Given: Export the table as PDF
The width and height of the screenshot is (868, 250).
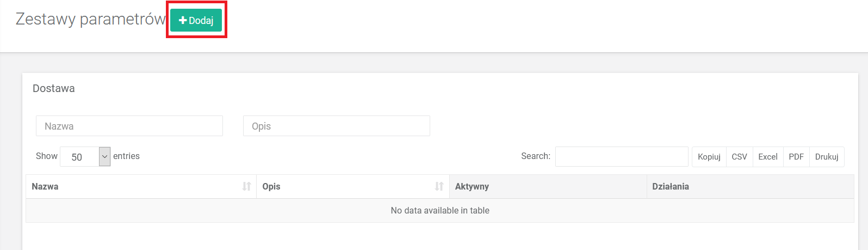Looking at the screenshot, I should point(796,157).
